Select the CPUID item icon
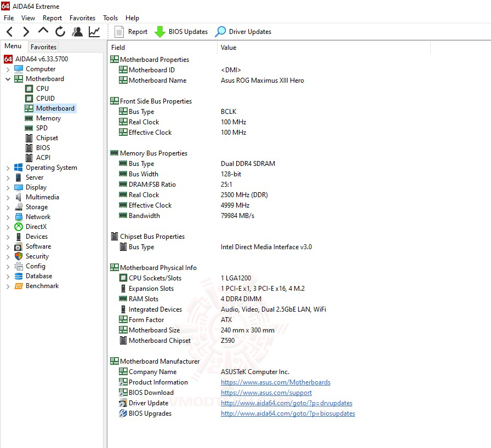Viewport: 491px width, 448px height. 29,99
